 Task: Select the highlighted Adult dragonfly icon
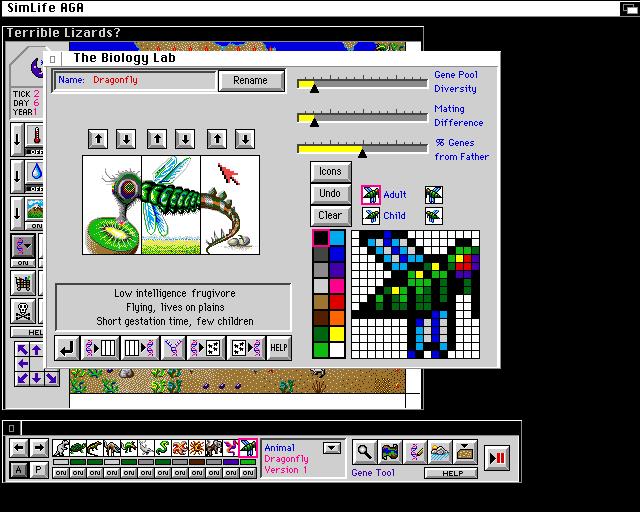(371, 195)
